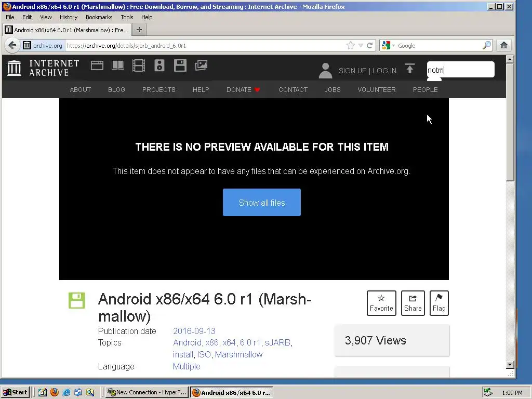This screenshot has width=532, height=399.
Task: Click the SIGN UP link
Action: click(x=353, y=71)
